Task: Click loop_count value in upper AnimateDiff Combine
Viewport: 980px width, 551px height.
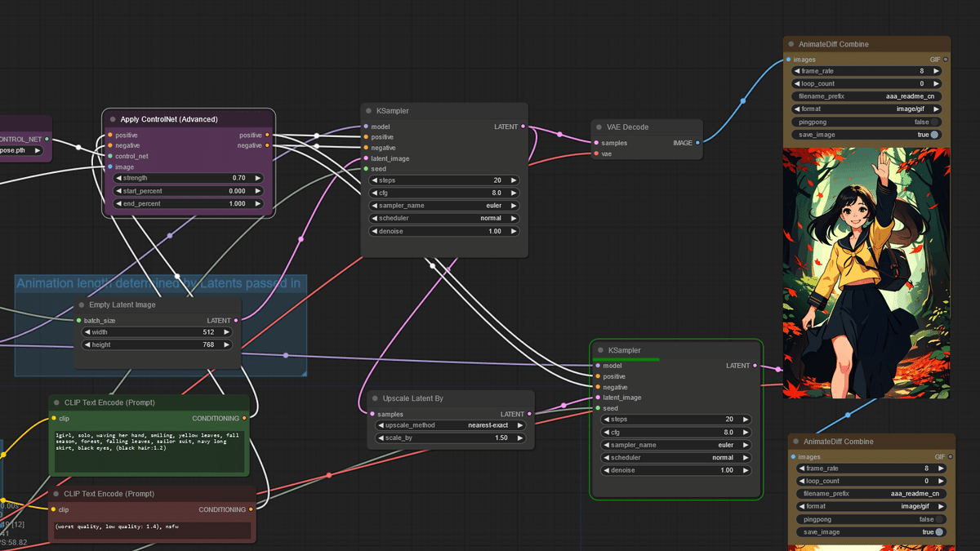Action: click(866, 83)
